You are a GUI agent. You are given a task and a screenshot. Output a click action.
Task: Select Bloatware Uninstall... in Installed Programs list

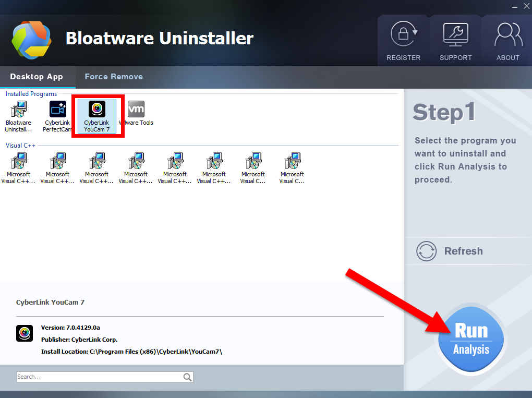[x=18, y=116]
